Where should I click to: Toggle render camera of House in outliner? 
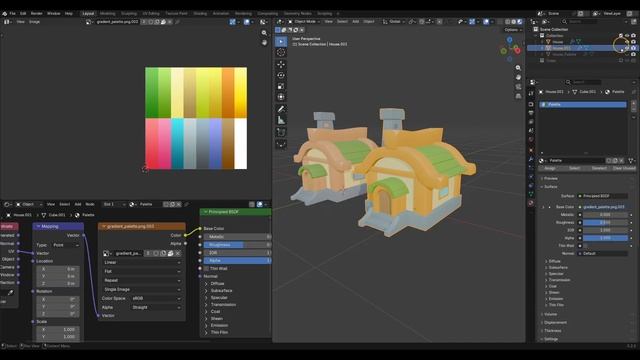tap(633, 42)
